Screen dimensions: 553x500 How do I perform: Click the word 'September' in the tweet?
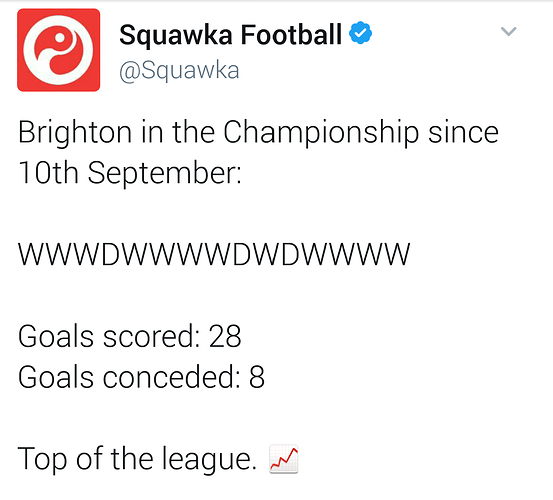161,173
